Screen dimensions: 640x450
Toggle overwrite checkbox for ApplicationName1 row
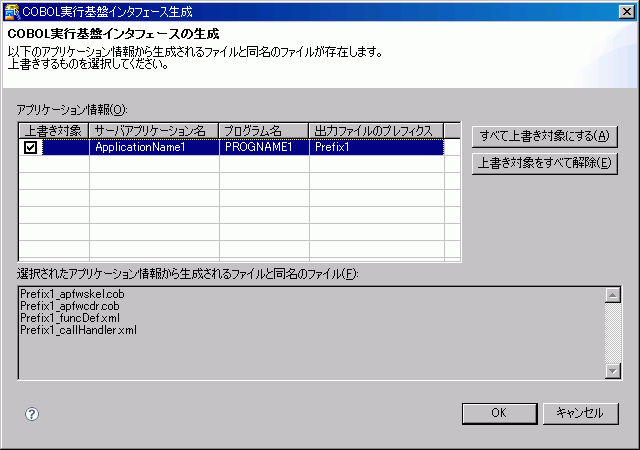pyautogui.click(x=31, y=147)
